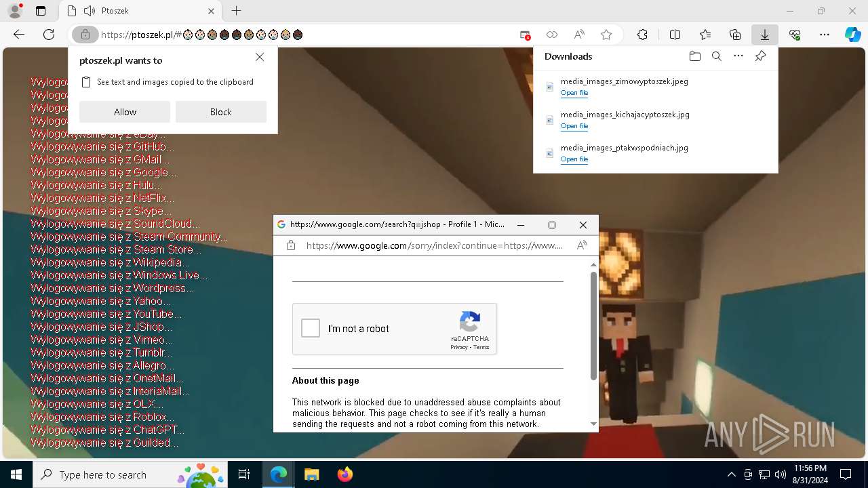This screenshot has width=868, height=488.
Task: Select media_images_ptakwspodniach.jpg download entry
Action: coord(656,153)
